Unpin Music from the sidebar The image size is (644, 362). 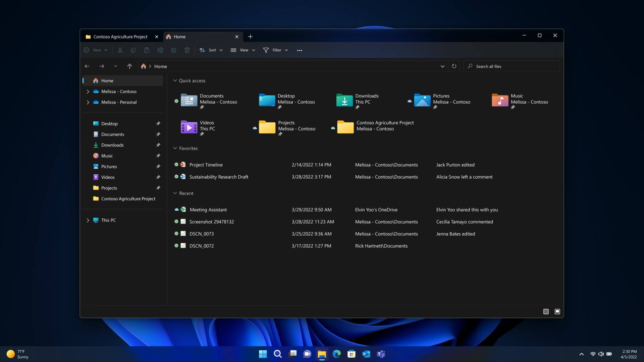click(x=158, y=156)
